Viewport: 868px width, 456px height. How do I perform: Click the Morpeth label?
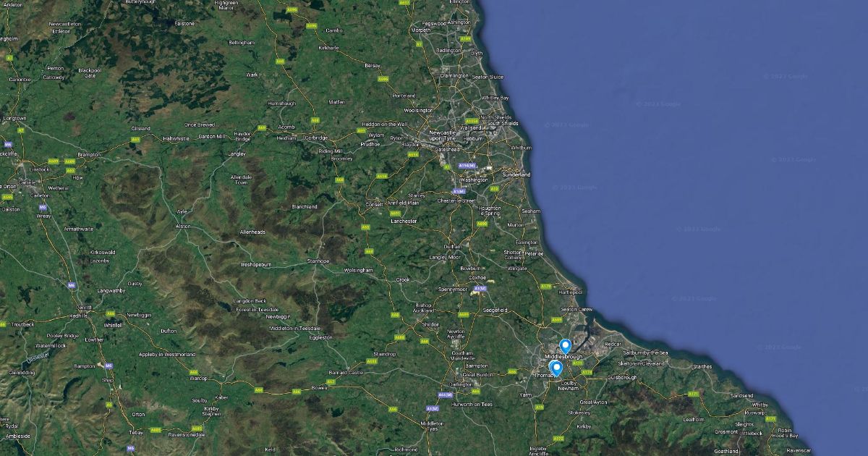(x=421, y=30)
